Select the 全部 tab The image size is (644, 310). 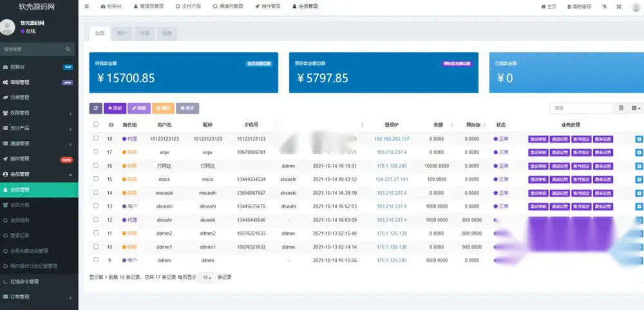pos(100,33)
